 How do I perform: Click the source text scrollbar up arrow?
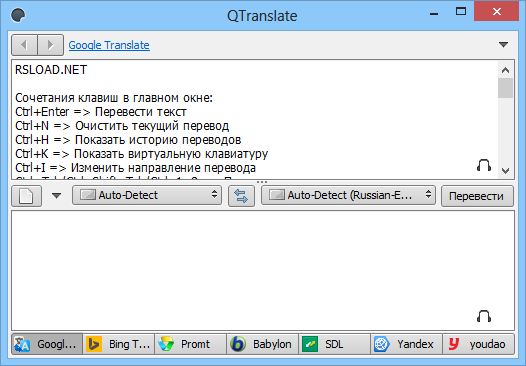[x=506, y=70]
